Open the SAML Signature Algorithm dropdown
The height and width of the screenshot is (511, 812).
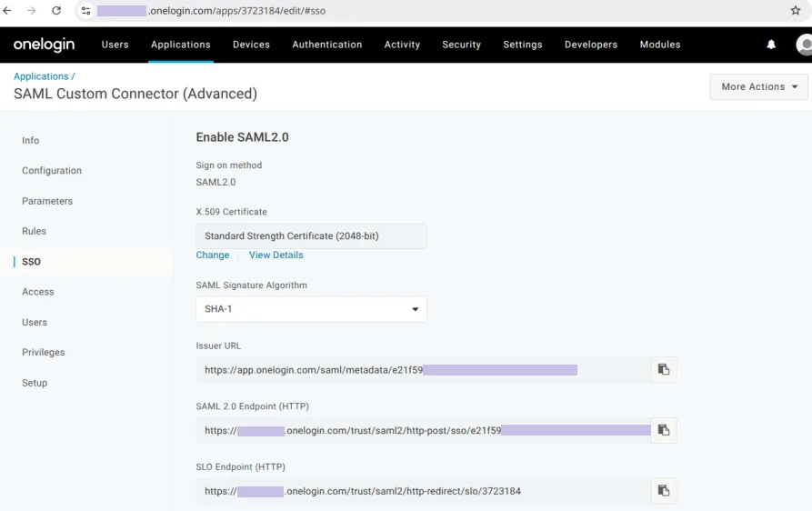coord(311,309)
